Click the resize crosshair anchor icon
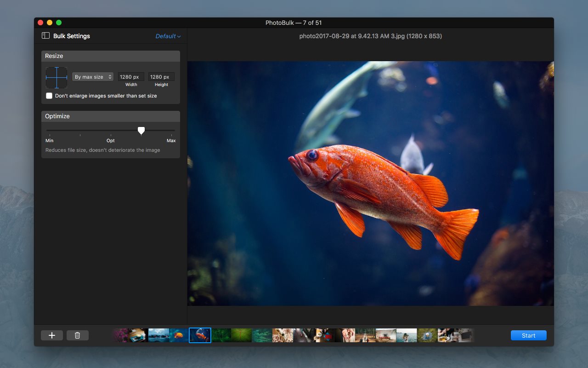 pos(57,78)
